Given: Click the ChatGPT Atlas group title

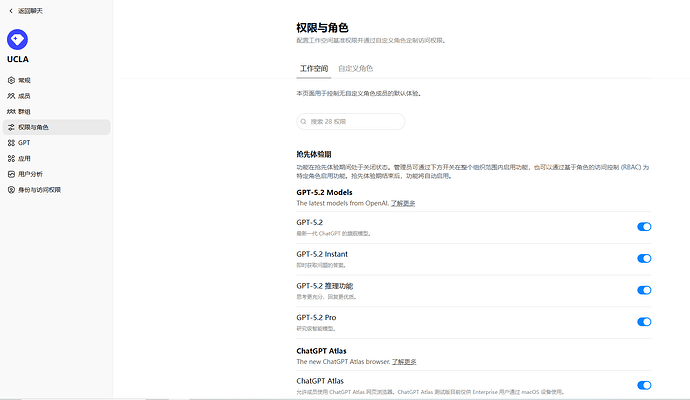Looking at the screenshot, I should pyautogui.click(x=321, y=351).
